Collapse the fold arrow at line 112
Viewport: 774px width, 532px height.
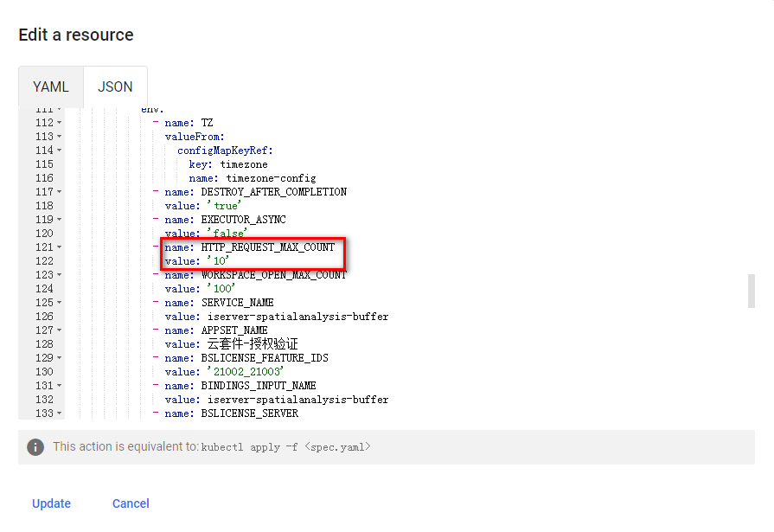[x=59, y=123]
